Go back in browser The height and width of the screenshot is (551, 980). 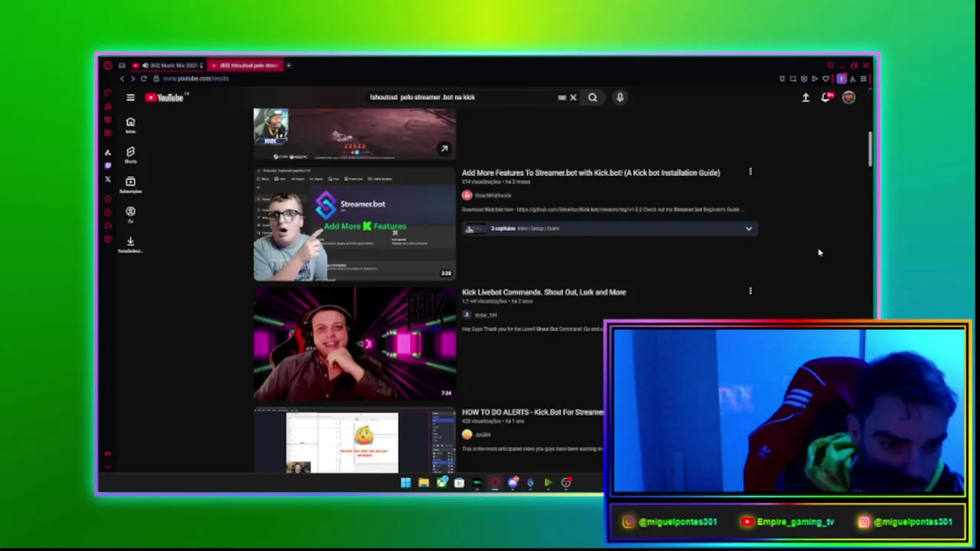[x=122, y=78]
